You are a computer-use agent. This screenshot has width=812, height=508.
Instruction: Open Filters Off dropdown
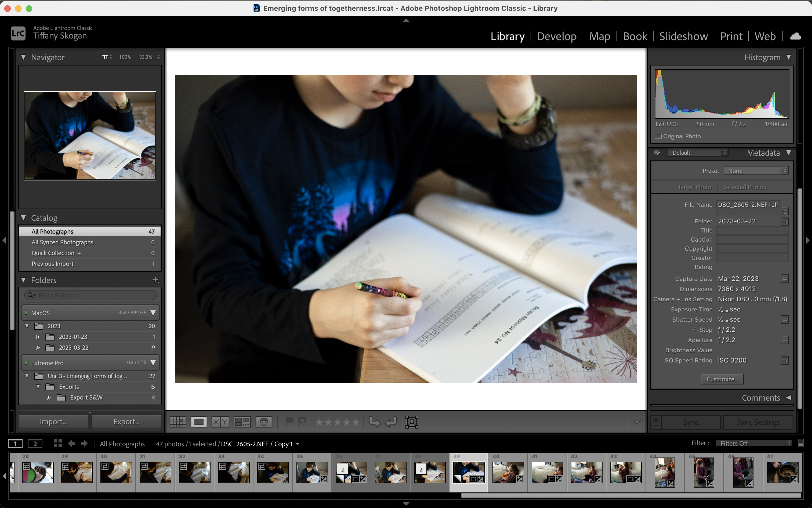click(x=753, y=444)
